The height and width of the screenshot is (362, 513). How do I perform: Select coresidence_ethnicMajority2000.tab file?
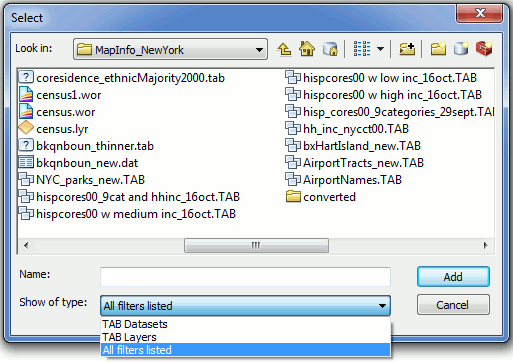point(122,78)
